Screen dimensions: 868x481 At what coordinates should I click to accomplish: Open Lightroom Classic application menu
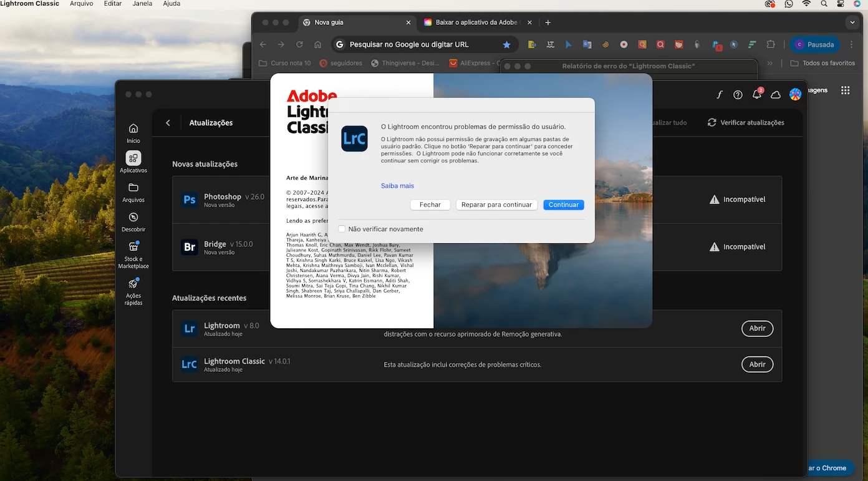(x=30, y=4)
